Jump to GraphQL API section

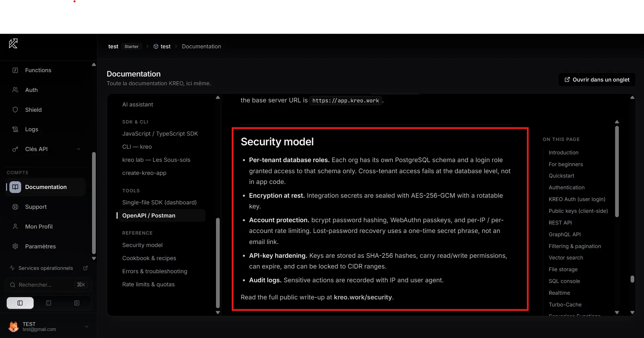pyautogui.click(x=564, y=235)
